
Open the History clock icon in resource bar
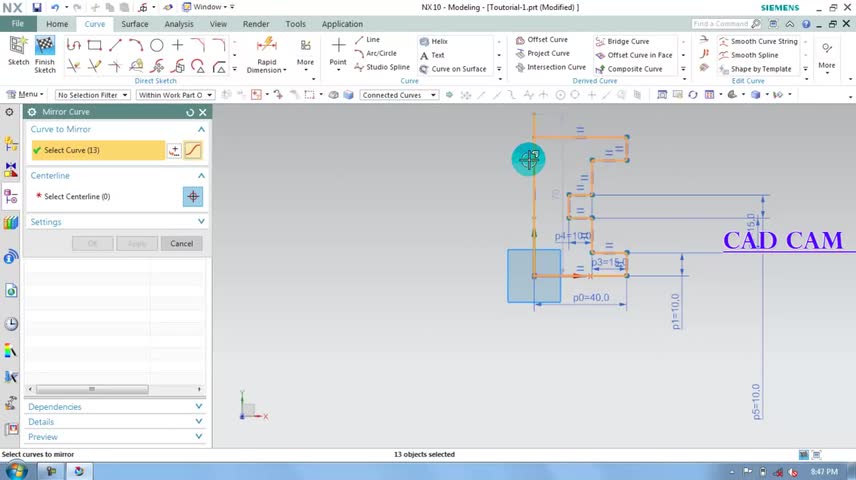[11, 324]
